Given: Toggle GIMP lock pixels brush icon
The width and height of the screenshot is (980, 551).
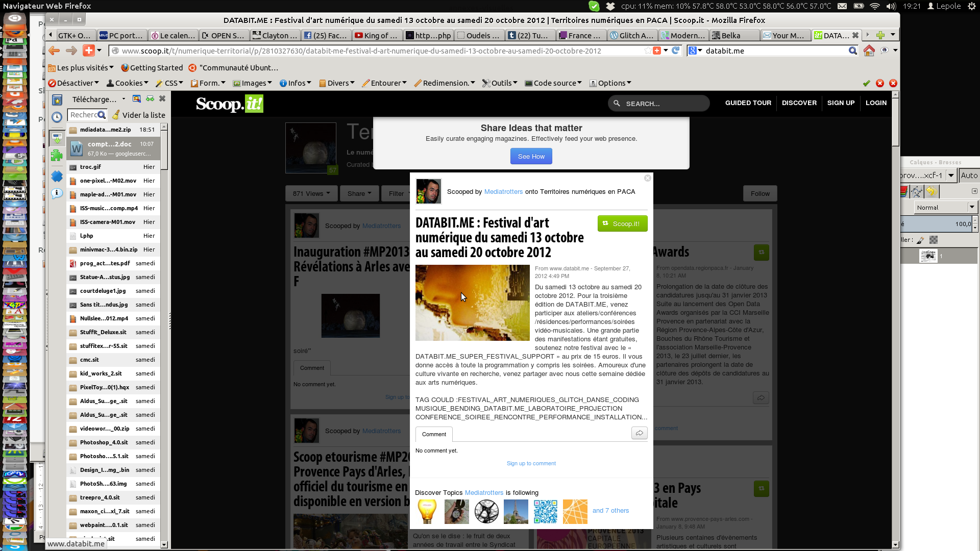Looking at the screenshot, I should pyautogui.click(x=920, y=240).
